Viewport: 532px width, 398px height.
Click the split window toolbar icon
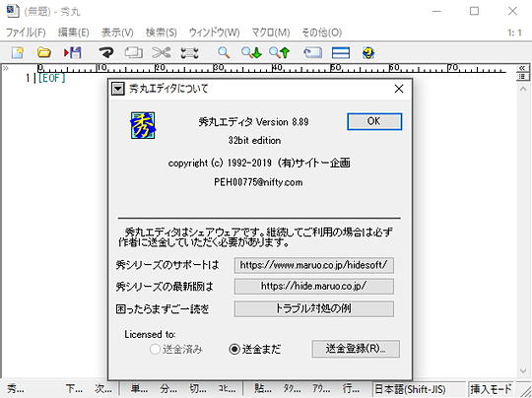341,53
